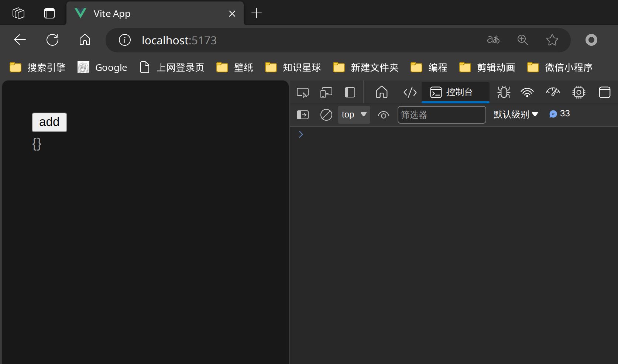
Task: Open the Elements panel code icon
Action: coord(410,92)
